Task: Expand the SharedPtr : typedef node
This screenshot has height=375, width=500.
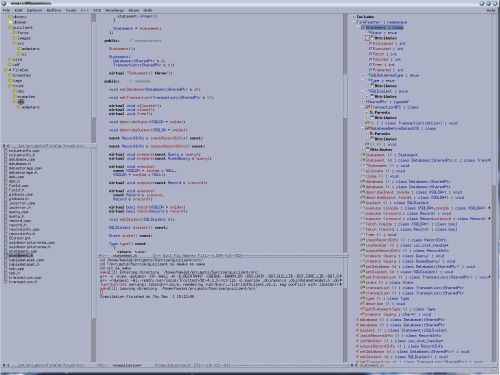Action: pos(363,102)
